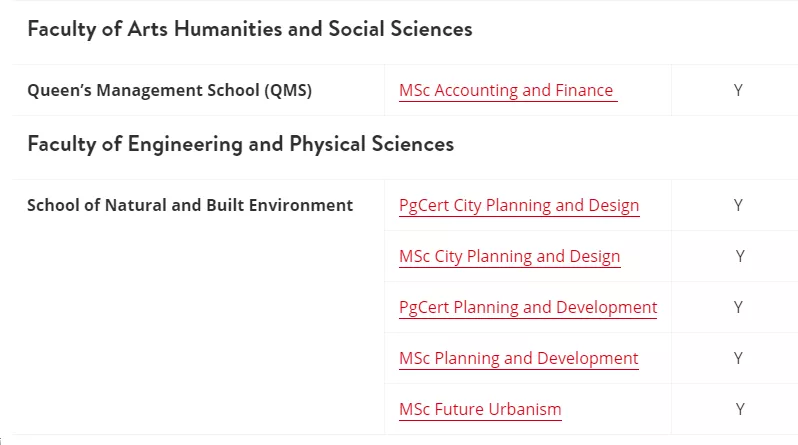Open the MSc Accounting and Finance link
798x445 pixels.
click(x=506, y=90)
